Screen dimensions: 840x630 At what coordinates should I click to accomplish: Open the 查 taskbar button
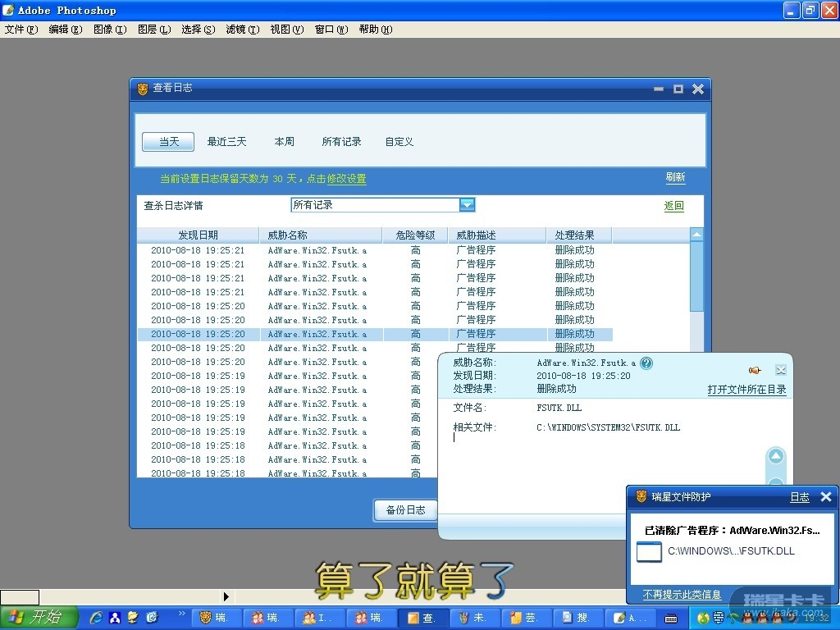tap(423, 619)
